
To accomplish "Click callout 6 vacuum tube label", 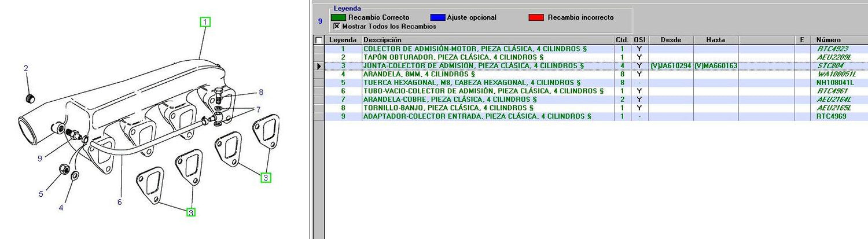I will (x=119, y=202).
